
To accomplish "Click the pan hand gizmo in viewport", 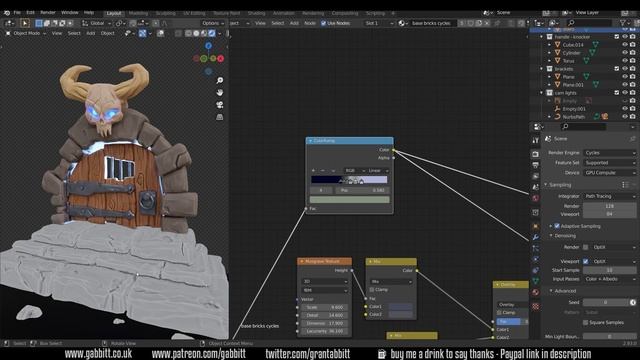I will point(220,93).
